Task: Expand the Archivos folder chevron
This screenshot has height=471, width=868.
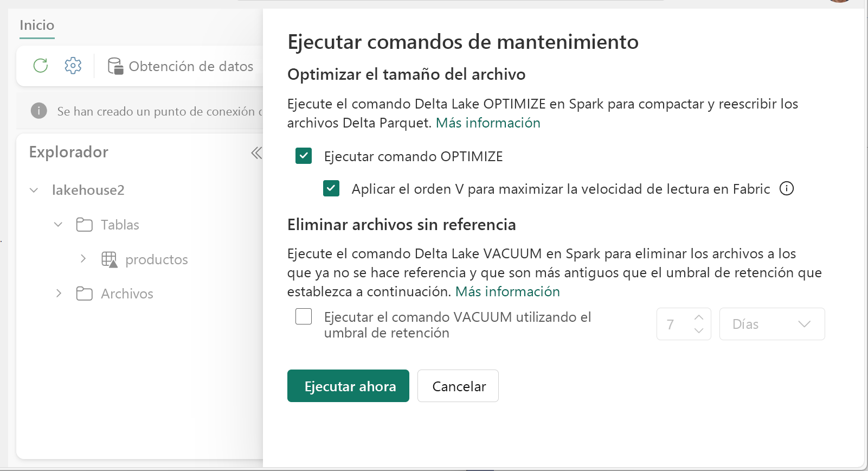Action: 59,294
